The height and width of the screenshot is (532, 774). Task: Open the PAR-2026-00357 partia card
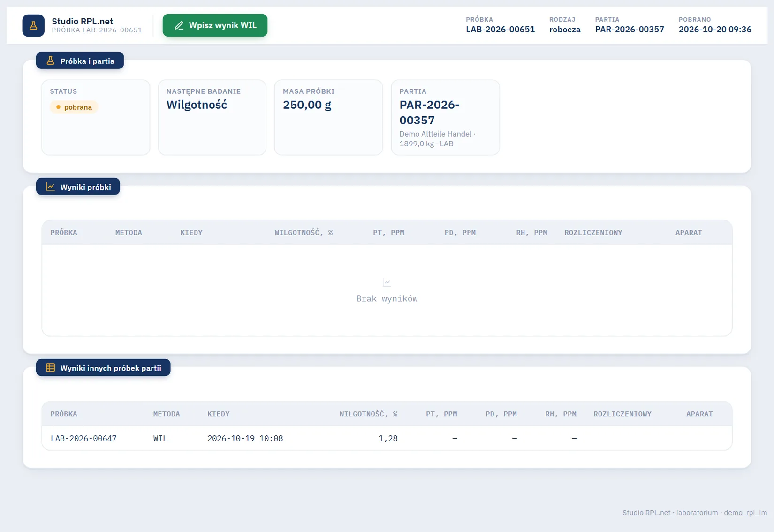[445, 117]
